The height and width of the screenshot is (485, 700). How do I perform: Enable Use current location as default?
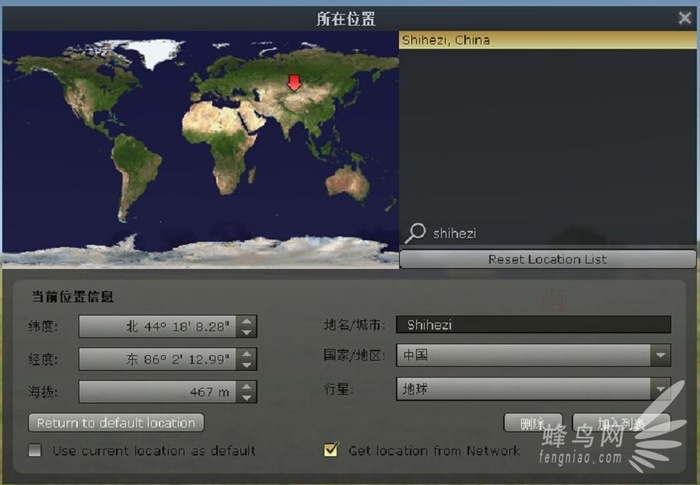coord(36,451)
